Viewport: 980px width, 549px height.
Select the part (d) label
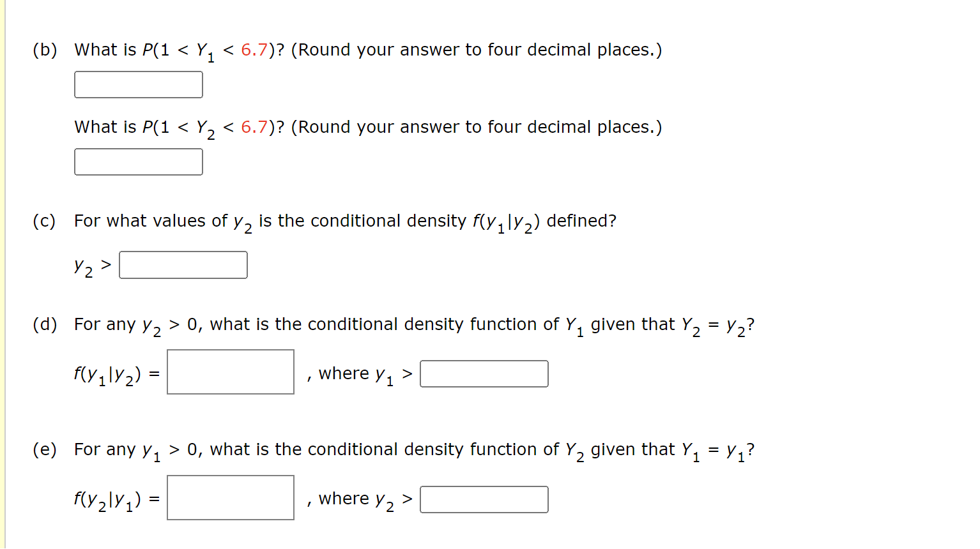point(43,324)
